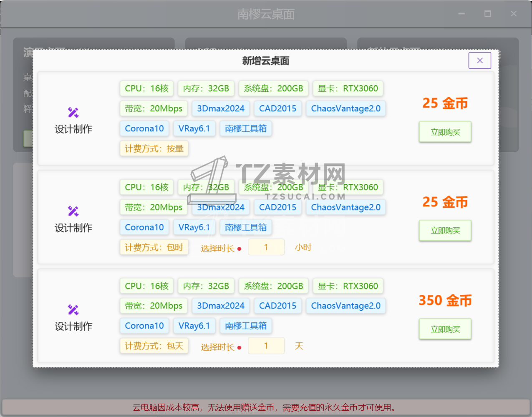Click the ChaosVantage2.0 tag in the 按量 card
The height and width of the screenshot is (417, 532).
346,108
